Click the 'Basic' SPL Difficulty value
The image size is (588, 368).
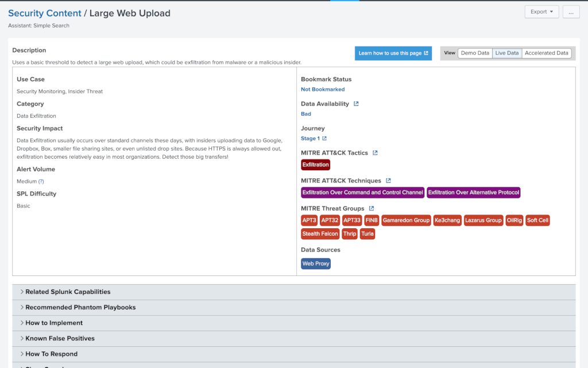tap(23, 206)
